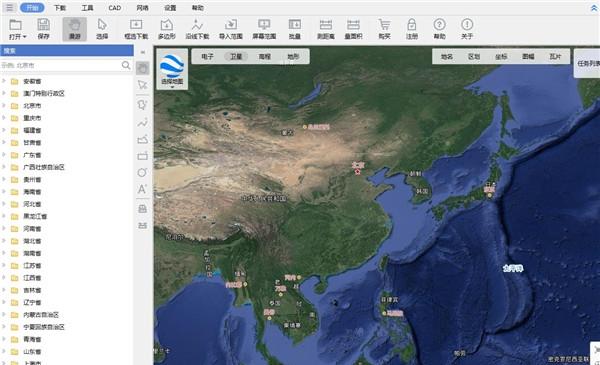Screen dimensions: 600x365
Task: Expand the 北京市 tree node
Action: coord(4,105)
